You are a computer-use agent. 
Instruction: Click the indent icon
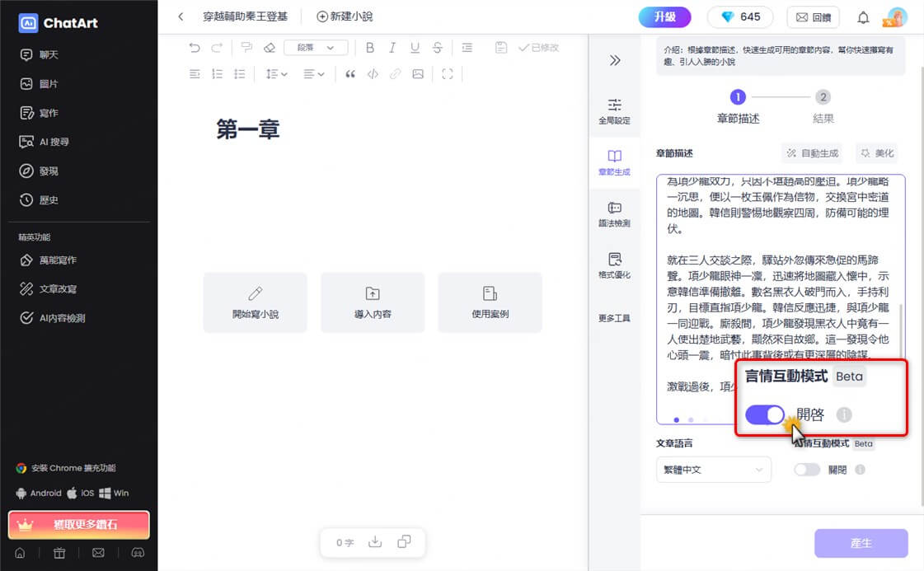pyautogui.click(x=467, y=48)
